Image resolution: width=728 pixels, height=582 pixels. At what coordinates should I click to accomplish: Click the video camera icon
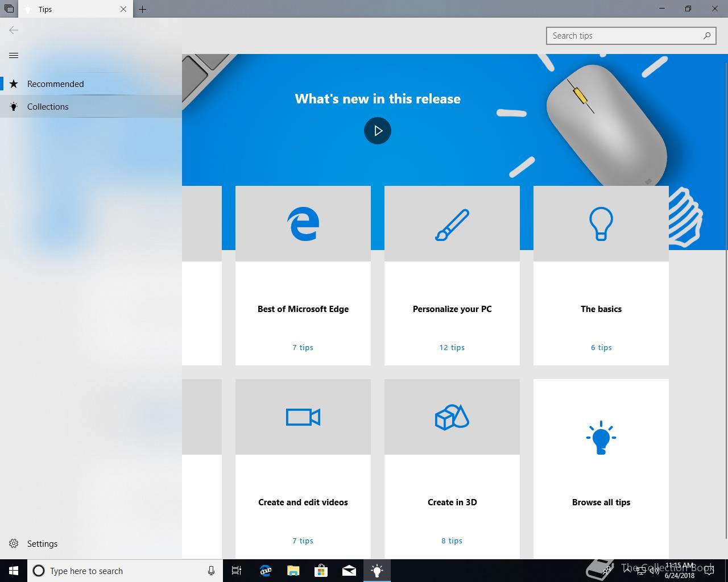tap(303, 417)
